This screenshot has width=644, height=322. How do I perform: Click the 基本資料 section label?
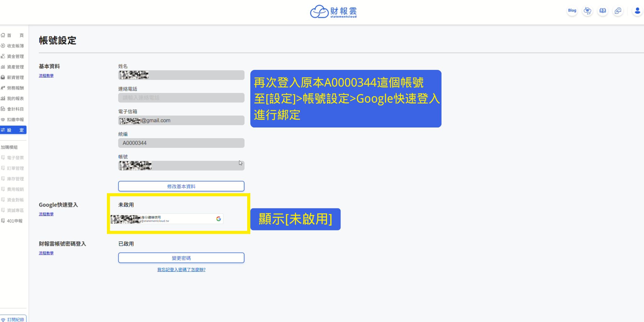click(x=49, y=66)
